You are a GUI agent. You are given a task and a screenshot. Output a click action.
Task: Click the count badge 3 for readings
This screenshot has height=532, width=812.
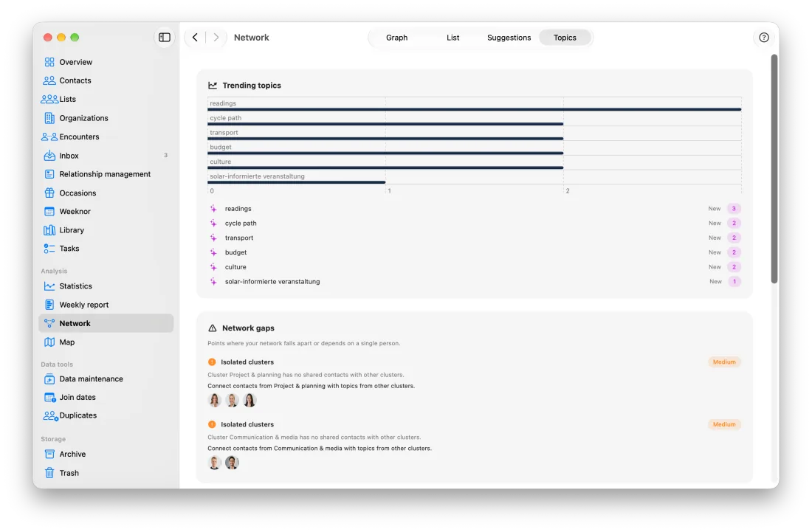pos(734,209)
